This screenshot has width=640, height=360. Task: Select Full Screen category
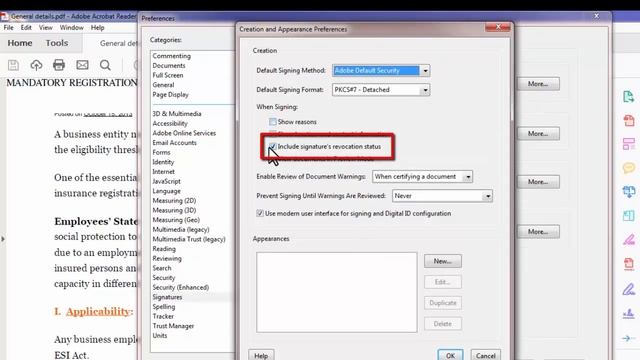tap(168, 75)
